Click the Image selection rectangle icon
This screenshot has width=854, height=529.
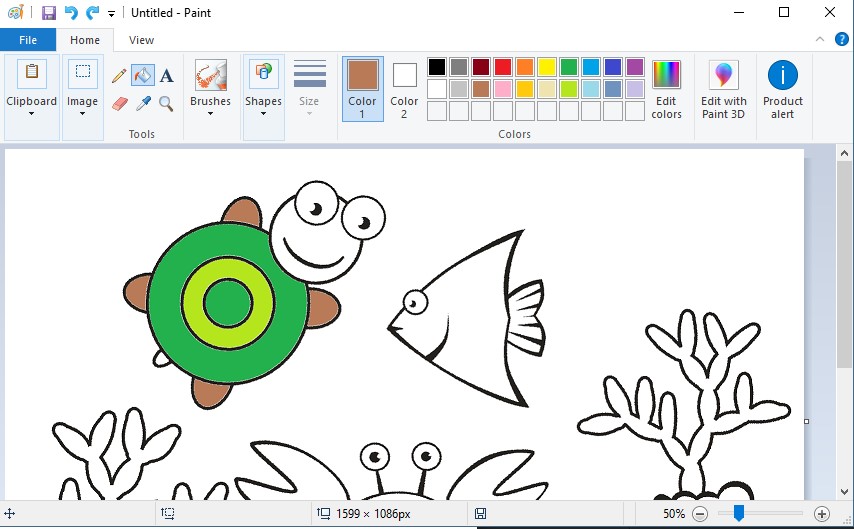pos(83,74)
